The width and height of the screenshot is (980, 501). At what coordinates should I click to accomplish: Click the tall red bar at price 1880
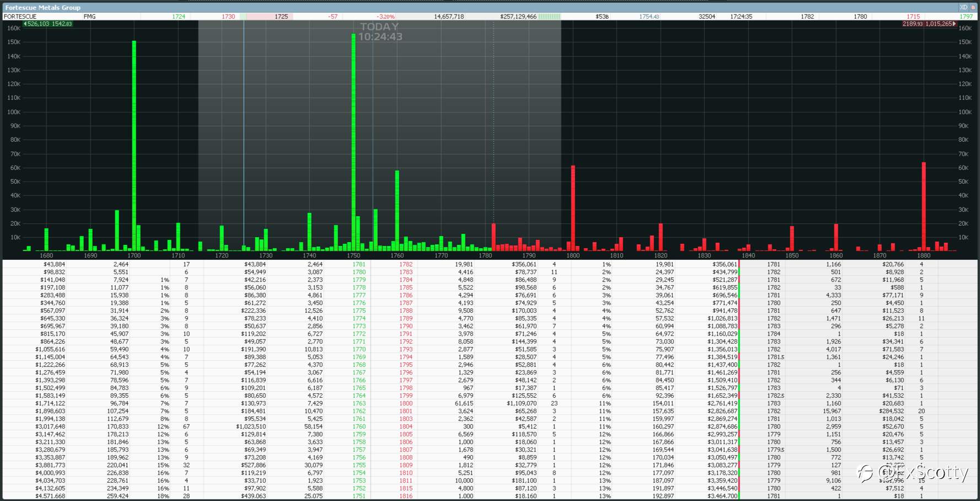coord(924,206)
